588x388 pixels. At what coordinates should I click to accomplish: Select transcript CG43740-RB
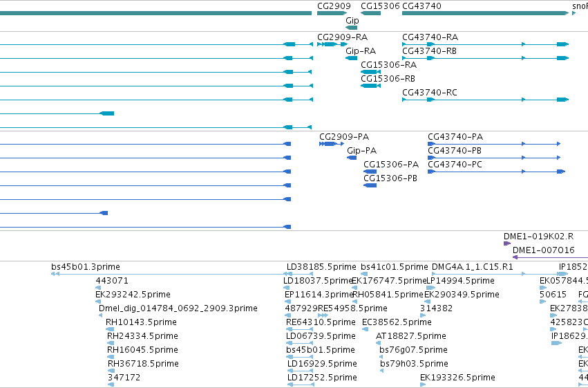point(429,51)
